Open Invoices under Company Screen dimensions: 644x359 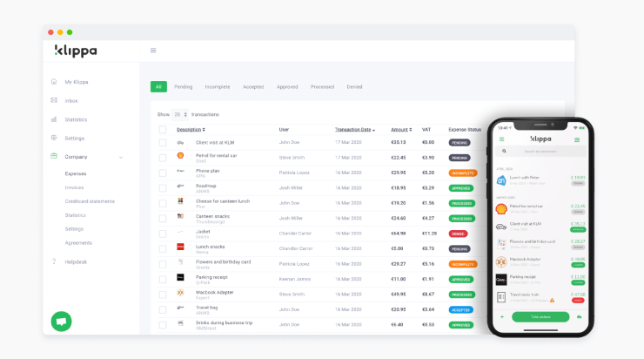[74, 187]
